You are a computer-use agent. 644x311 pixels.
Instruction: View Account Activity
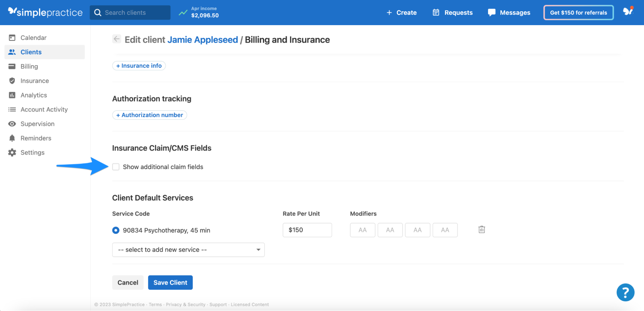[44, 109]
